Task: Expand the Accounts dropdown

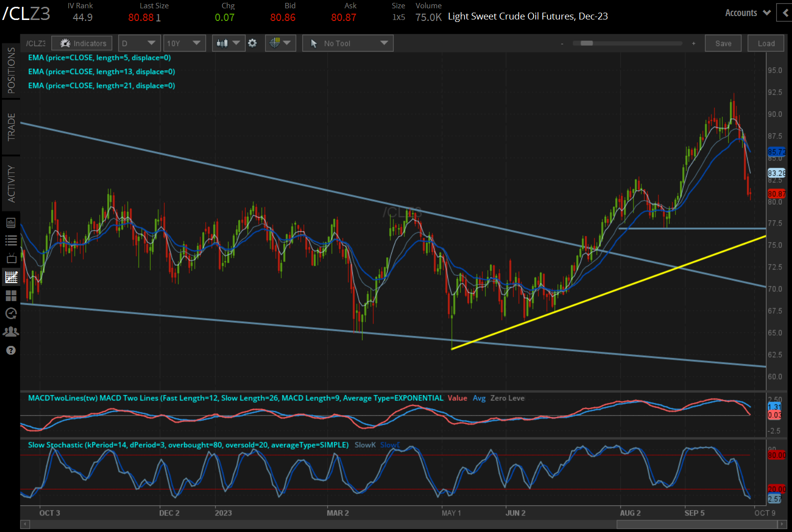Action: coord(748,13)
